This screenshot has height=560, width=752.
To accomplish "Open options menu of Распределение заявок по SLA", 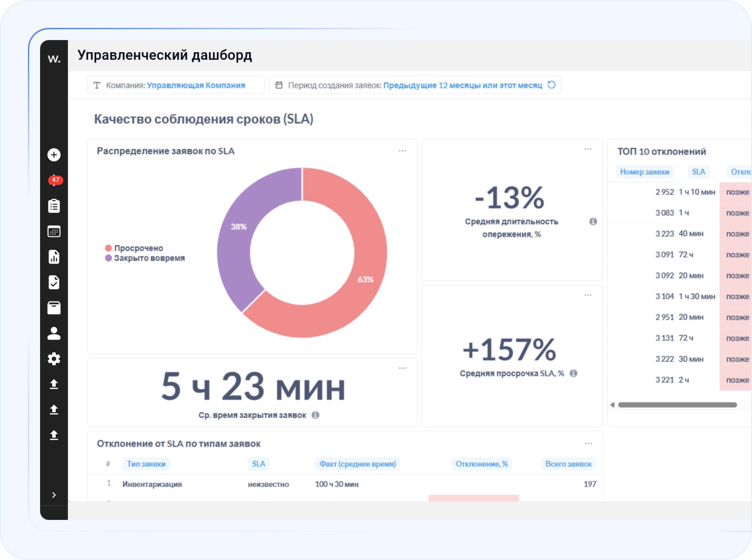I will 402,151.
